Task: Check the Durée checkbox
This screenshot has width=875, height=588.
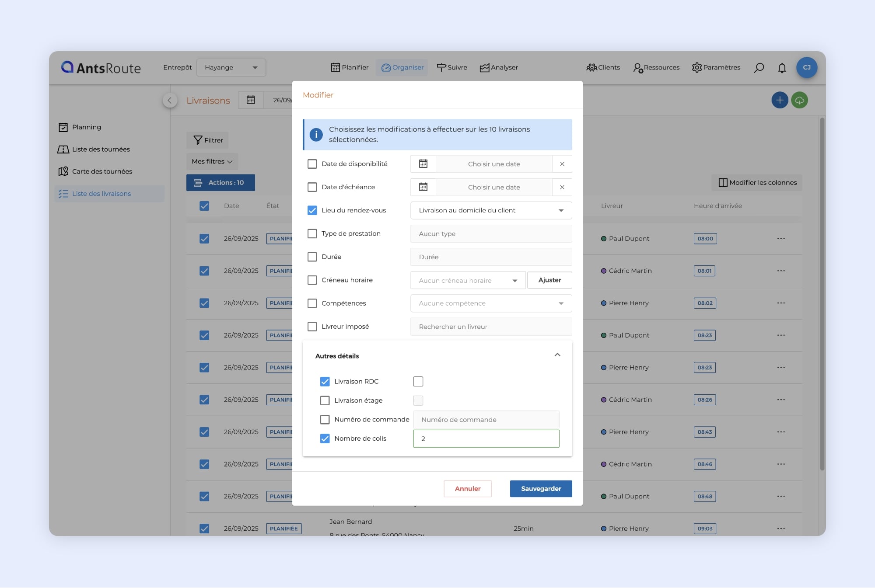Action: tap(312, 257)
